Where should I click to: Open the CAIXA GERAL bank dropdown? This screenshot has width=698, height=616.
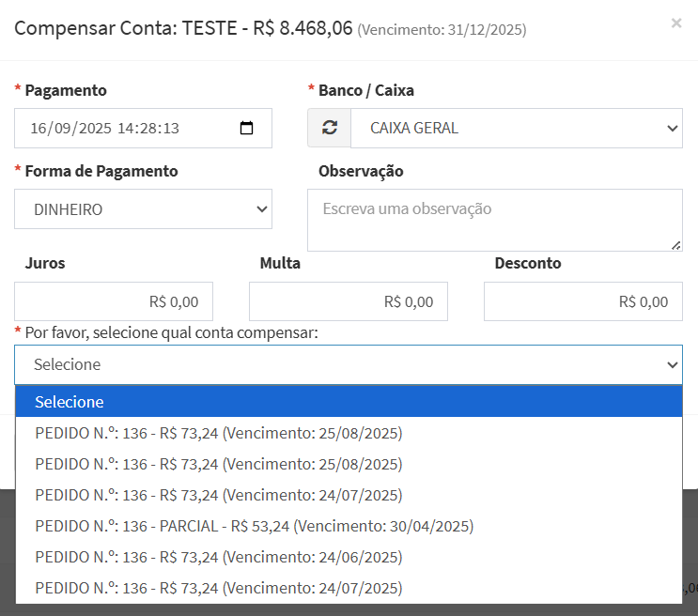click(x=517, y=129)
